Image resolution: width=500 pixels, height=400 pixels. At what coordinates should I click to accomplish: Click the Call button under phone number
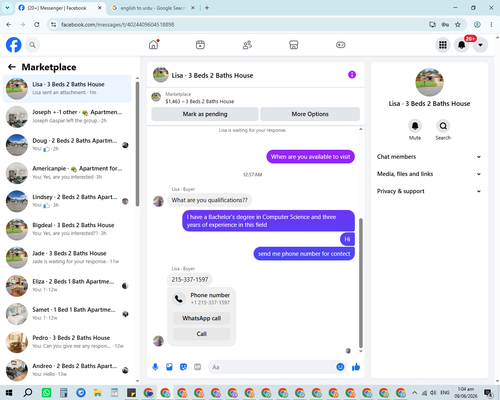202,334
